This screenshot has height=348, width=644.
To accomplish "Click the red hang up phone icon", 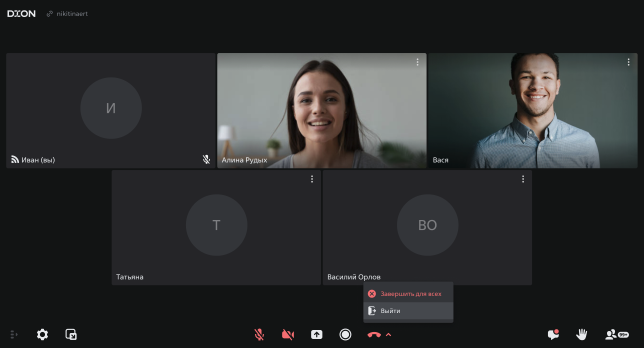I will [x=374, y=334].
